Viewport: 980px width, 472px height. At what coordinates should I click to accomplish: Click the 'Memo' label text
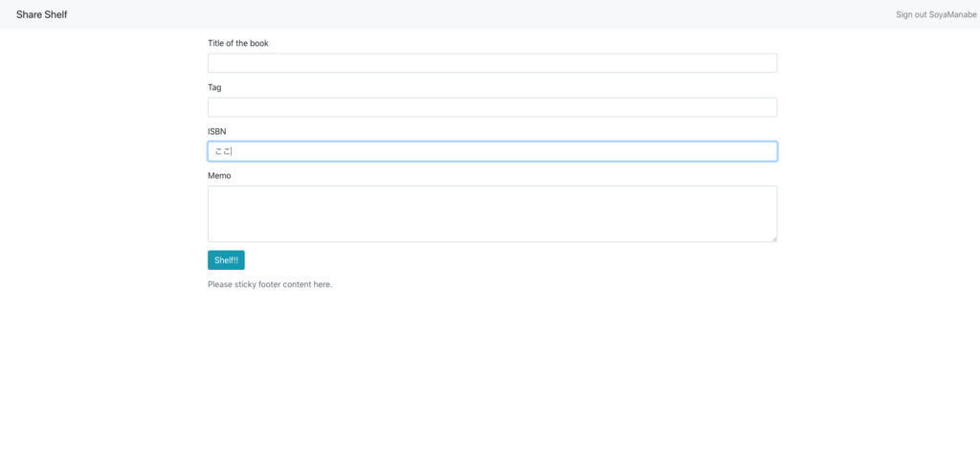pos(219,175)
